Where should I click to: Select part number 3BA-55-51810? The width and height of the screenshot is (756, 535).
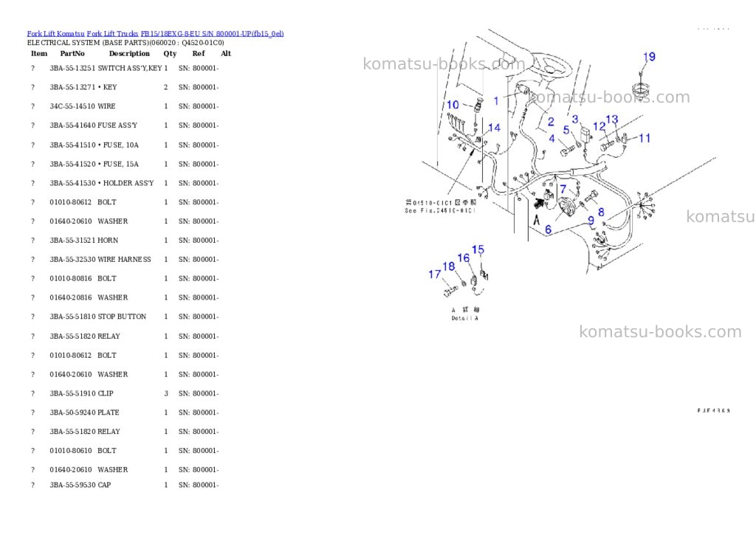pos(72,317)
